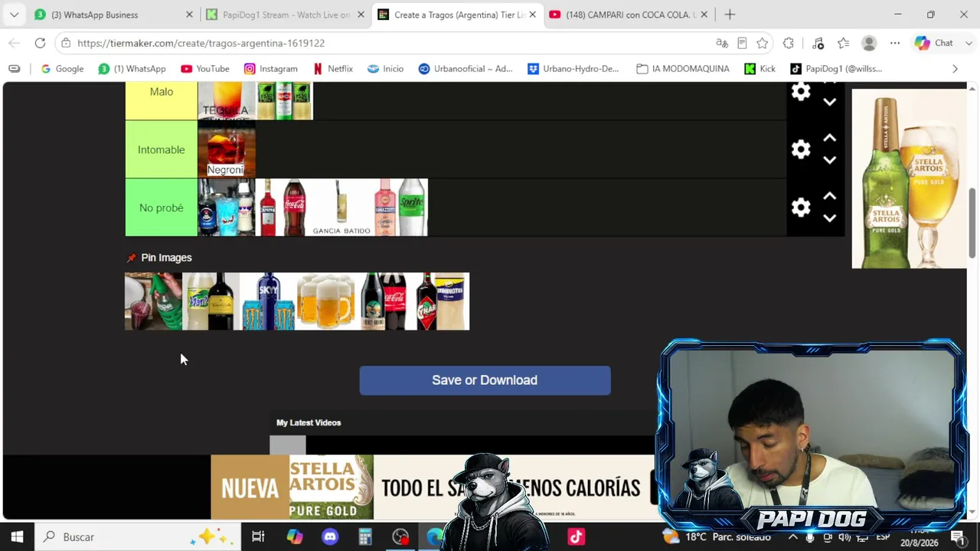Click the Malo tier label
The width and height of the screenshot is (980, 551).
(x=161, y=101)
